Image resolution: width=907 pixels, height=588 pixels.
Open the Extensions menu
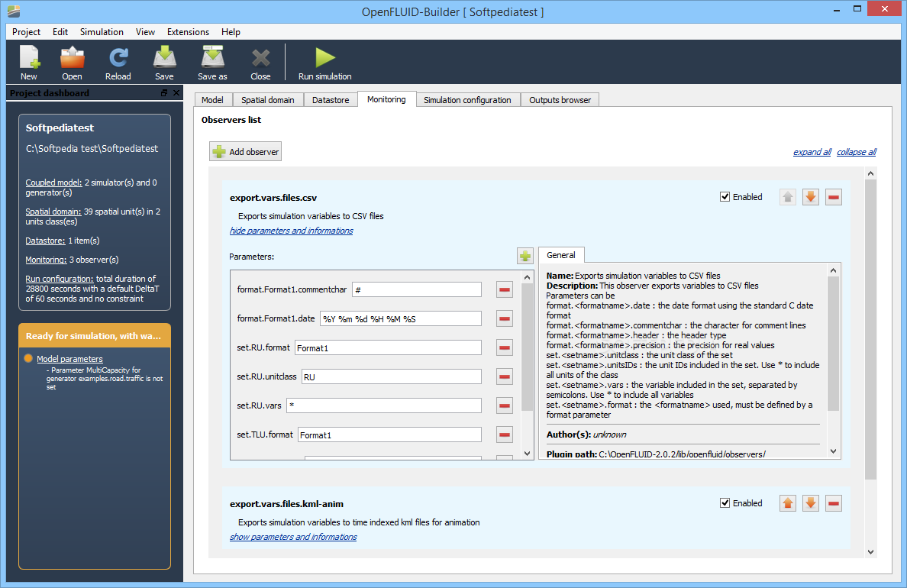[188, 32]
